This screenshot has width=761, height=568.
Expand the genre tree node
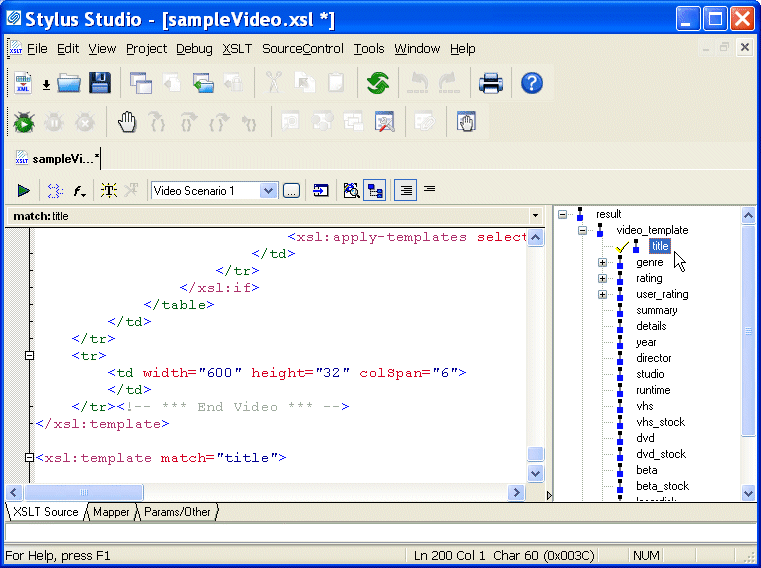click(602, 263)
